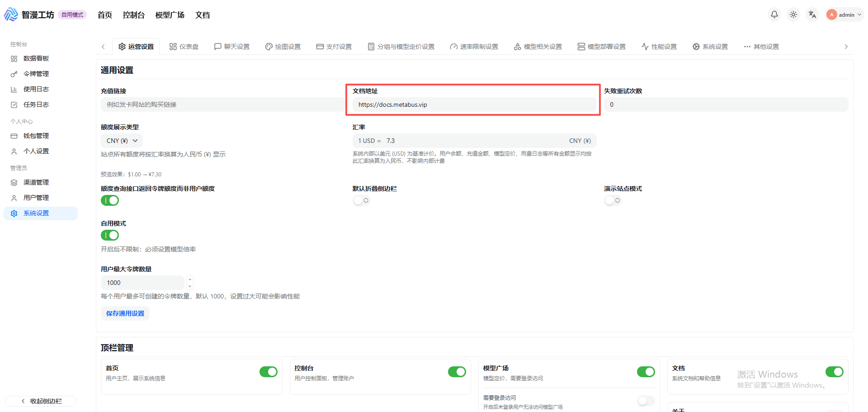Open the 系统设置 tab

tap(710, 47)
